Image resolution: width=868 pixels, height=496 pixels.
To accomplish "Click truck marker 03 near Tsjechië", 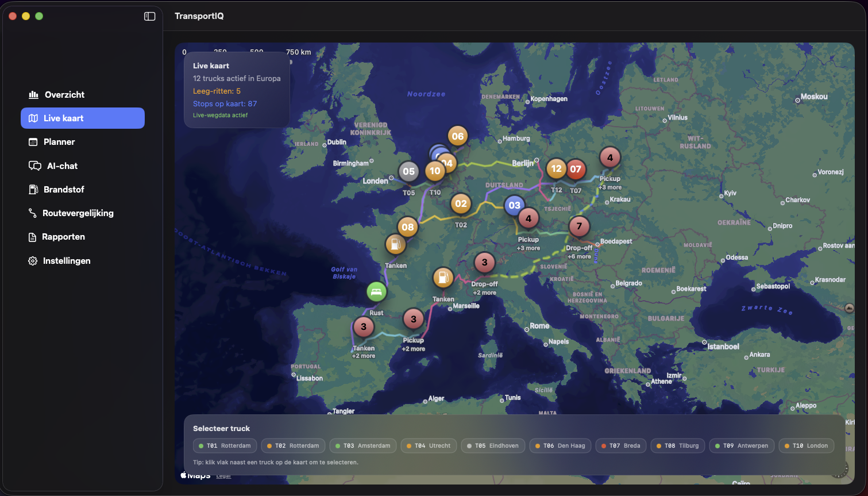I will pos(514,205).
